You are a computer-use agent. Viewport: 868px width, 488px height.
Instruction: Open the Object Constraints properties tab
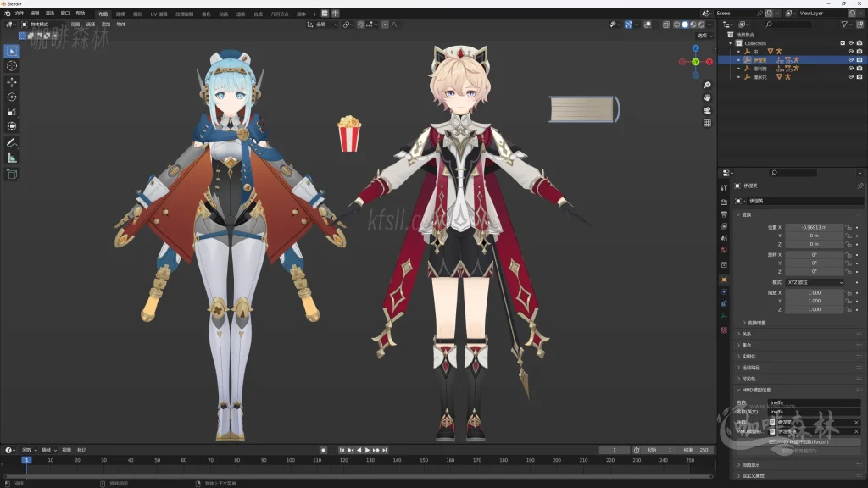[724, 304]
